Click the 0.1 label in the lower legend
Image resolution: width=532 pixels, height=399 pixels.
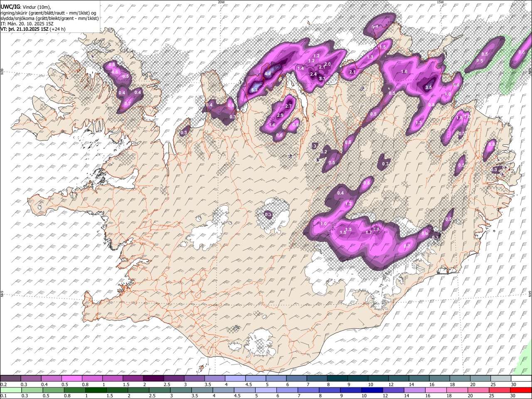3,396
